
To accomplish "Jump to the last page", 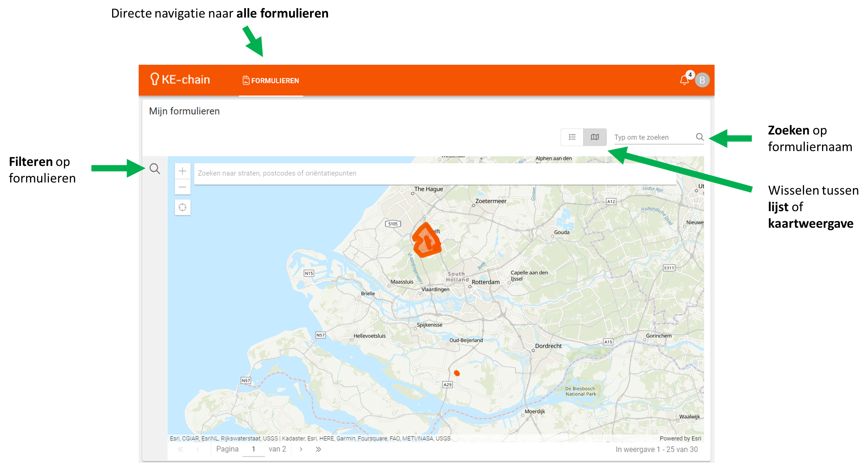I will point(318,449).
